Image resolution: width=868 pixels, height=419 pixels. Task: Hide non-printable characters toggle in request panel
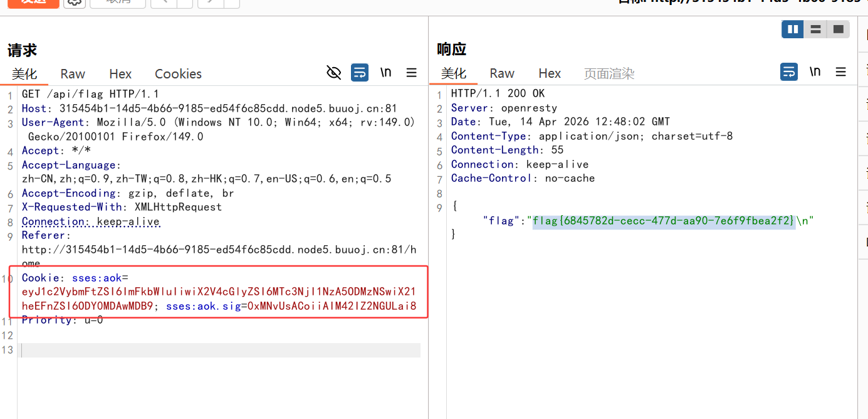333,73
